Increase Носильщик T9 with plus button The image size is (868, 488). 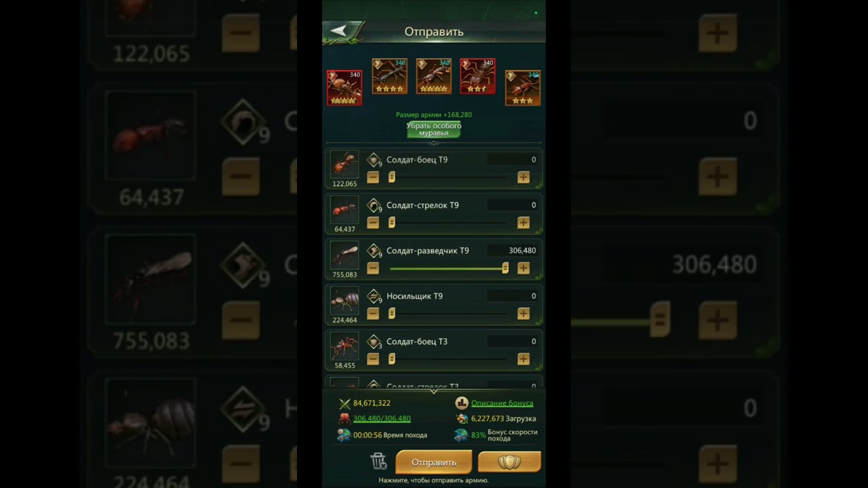524,313
